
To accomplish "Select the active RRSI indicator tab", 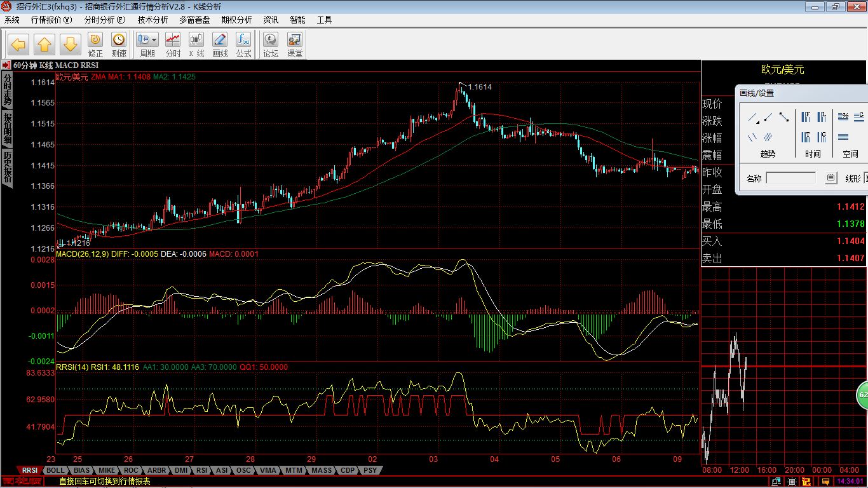I will click(x=29, y=470).
